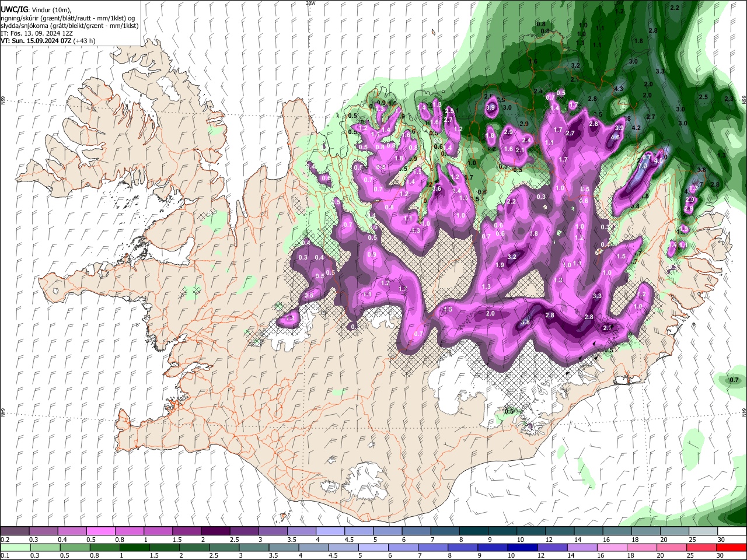Click the 'VT: Sun. 15.09.2024 07Z (+43 h)' line
747x560 pixels.
48,41
